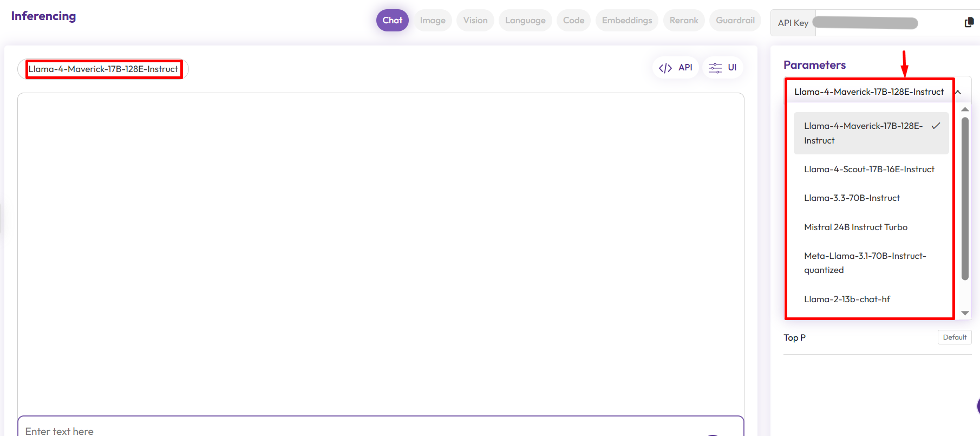Screen dimensions: 980x436
Task: Choose Llama-2-13b-chat-hf model
Action: pyautogui.click(x=847, y=300)
